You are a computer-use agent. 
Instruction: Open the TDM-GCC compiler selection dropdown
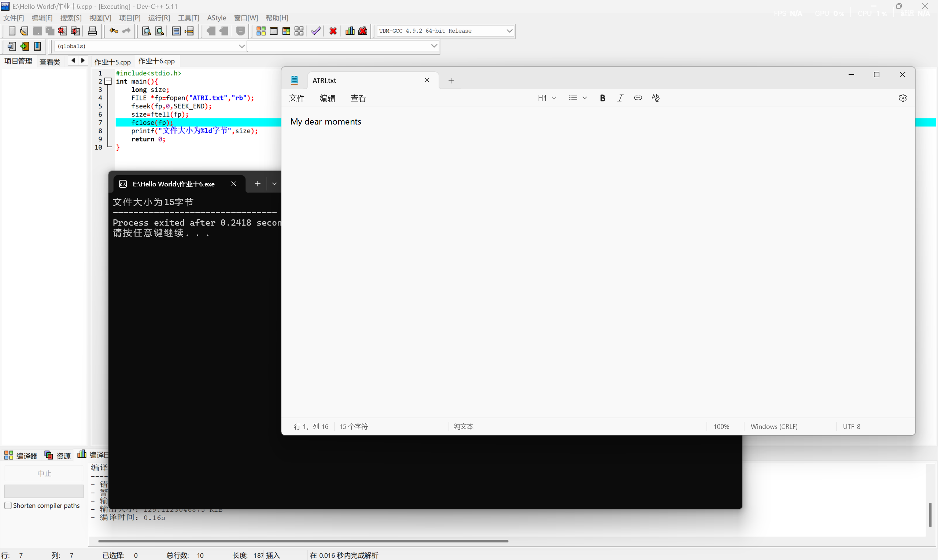tap(509, 31)
